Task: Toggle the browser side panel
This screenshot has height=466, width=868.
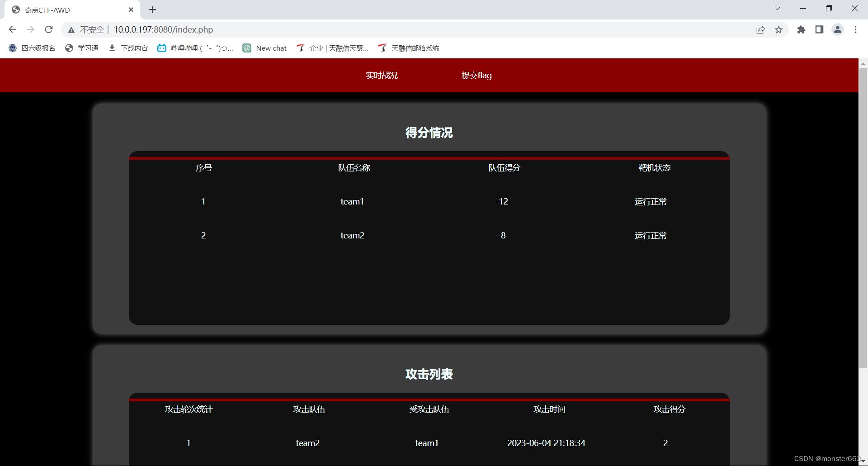Action: (x=819, y=29)
